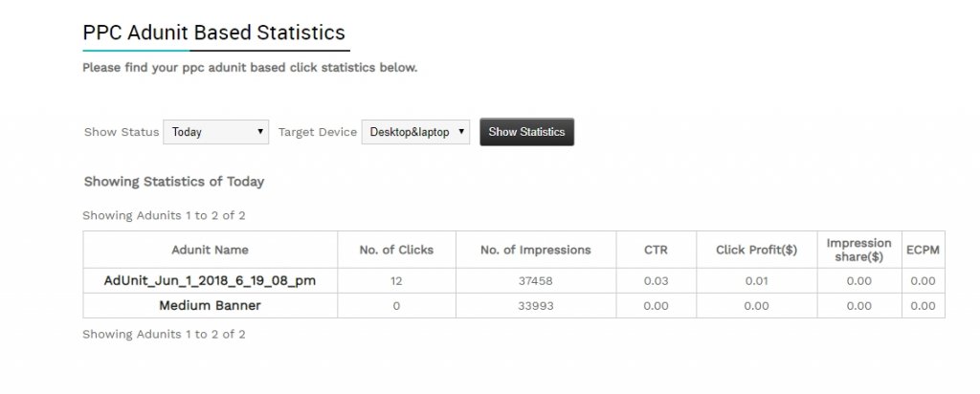This screenshot has width=980, height=394.
Task: Click the clicks value 12 cell
Action: click(396, 281)
